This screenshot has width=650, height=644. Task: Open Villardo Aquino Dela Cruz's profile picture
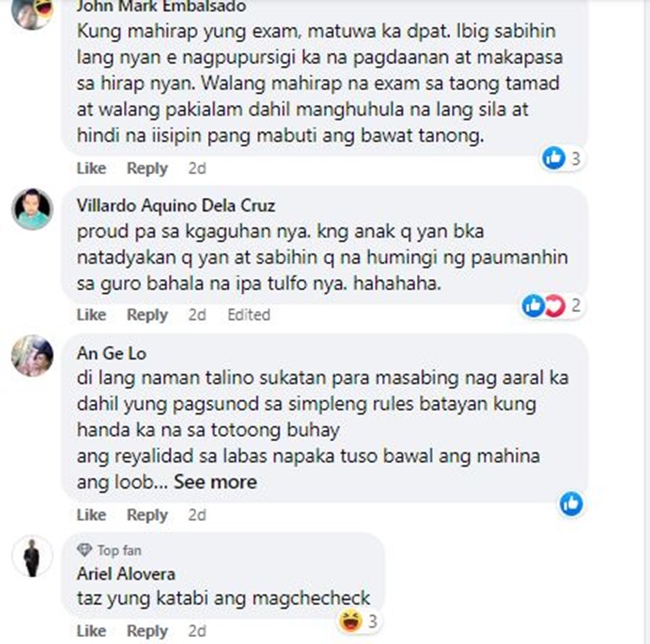pyautogui.click(x=32, y=209)
